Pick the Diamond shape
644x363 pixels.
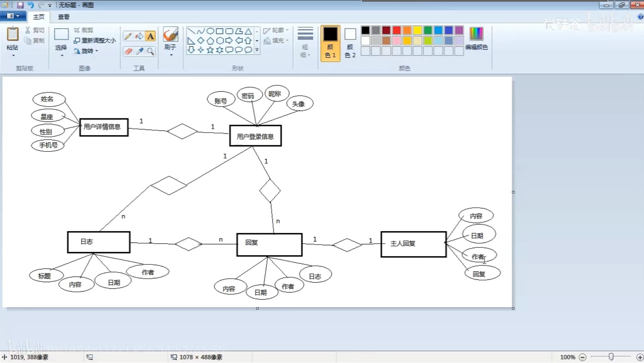pyautogui.click(x=201, y=41)
